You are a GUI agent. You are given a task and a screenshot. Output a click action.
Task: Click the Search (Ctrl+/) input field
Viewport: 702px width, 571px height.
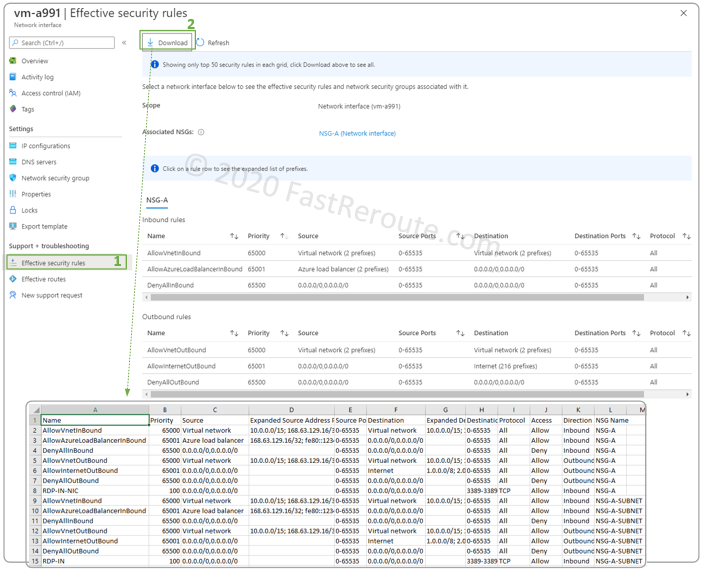point(62,43)
